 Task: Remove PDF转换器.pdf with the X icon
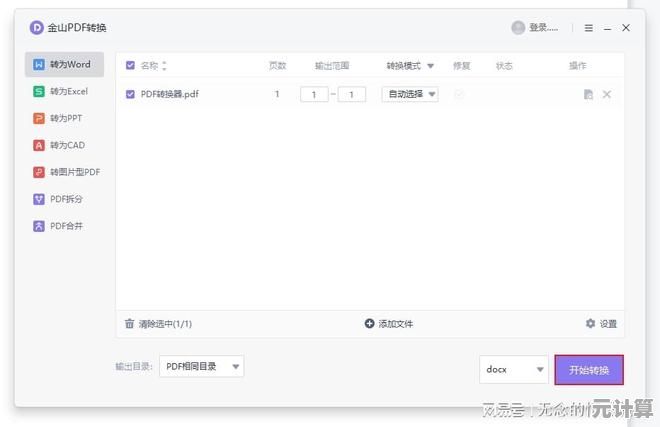(607, 95)
